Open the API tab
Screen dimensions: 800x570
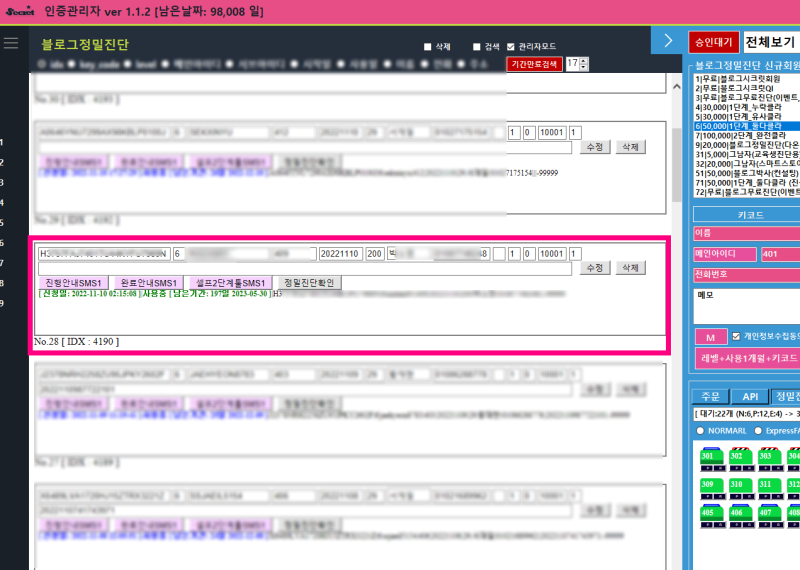tap(750, 396)
